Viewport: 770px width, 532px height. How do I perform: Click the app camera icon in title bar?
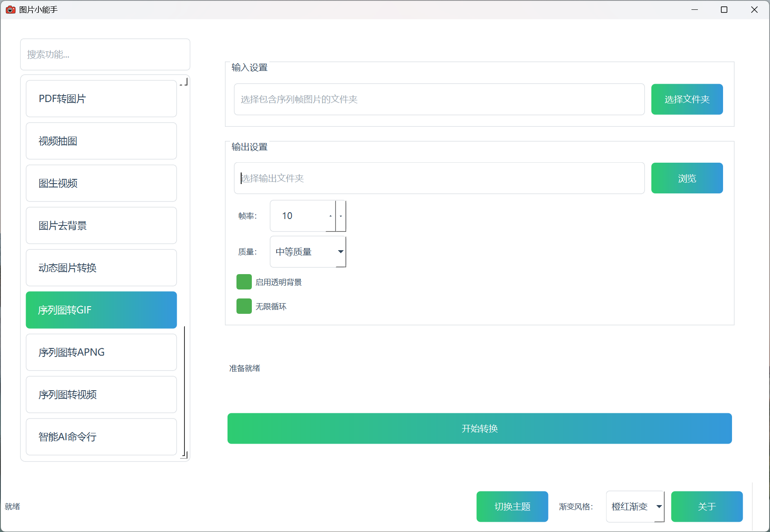click(10, 9)
